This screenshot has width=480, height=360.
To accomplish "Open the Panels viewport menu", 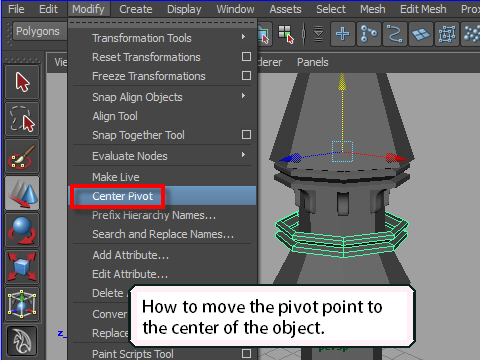I will click(313, 62).
